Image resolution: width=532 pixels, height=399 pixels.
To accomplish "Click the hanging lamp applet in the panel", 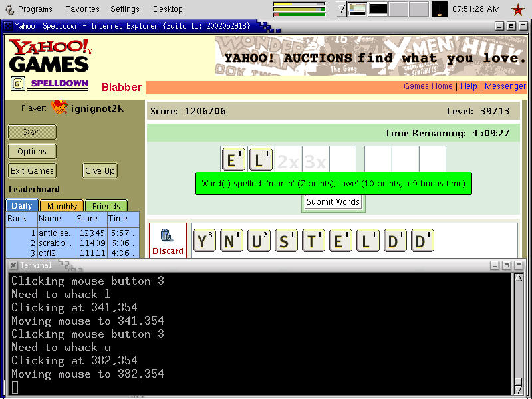I will [x=439, y=9].
